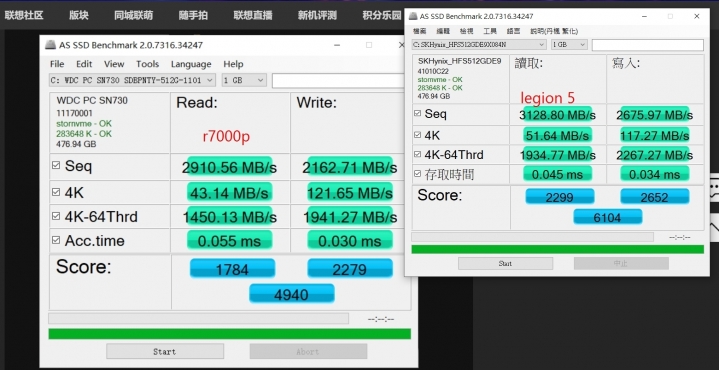This screenshot has height=370, width=720.
Task: Click the total score 4940
Action: click(x=292, y=294)
